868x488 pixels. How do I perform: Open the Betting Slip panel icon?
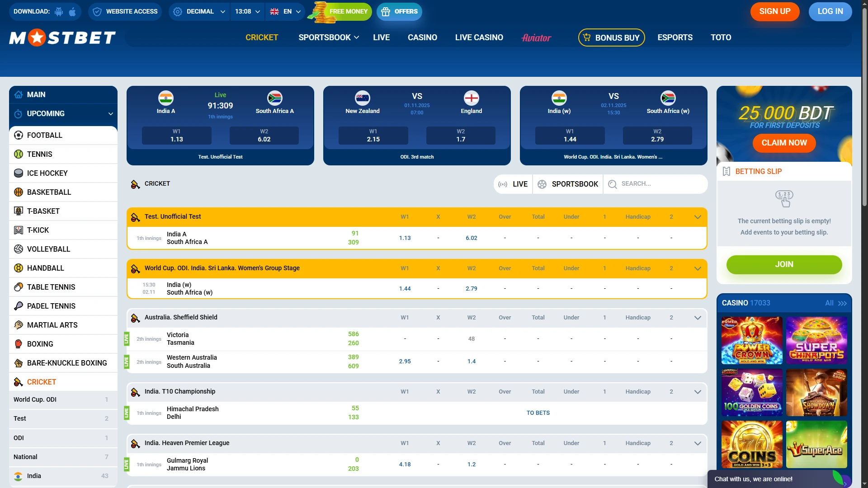[x=727, y=171]
